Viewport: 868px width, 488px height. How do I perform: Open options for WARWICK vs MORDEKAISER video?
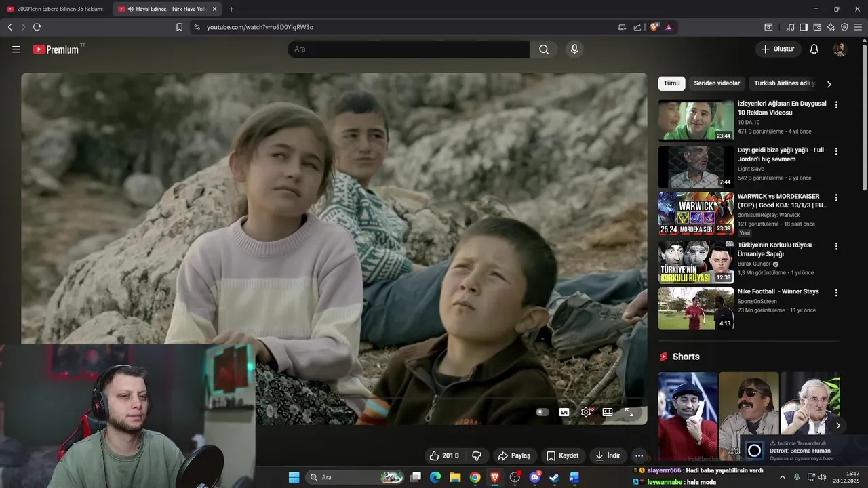836,198
